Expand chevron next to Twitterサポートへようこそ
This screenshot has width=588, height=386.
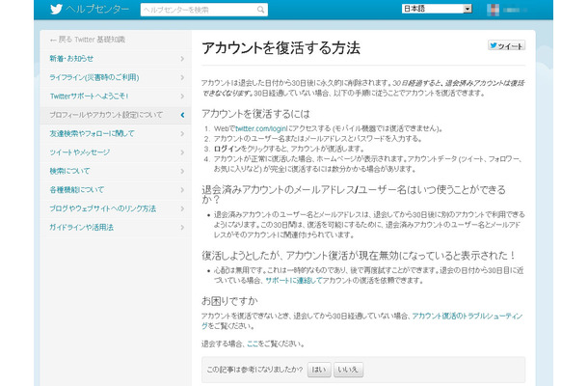(x=182, y=96)
